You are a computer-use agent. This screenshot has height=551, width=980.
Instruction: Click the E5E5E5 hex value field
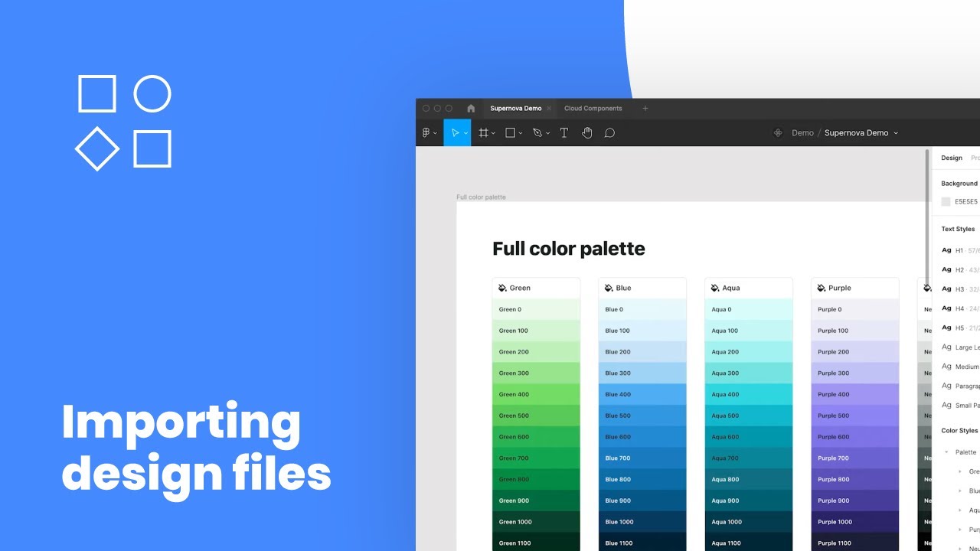tap(966, 202)
